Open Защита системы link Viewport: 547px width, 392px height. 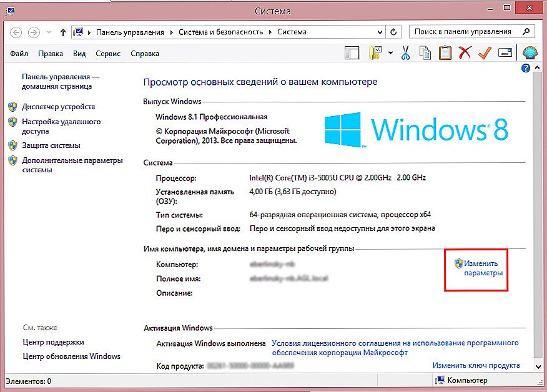51,145
